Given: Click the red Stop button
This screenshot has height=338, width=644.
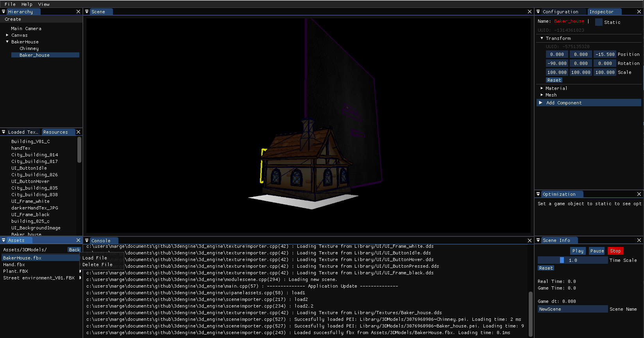Looking at the screenshot, I should point(615,251).
